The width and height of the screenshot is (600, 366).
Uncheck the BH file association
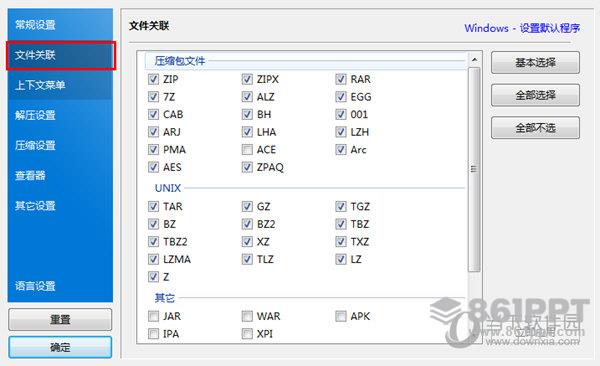pos(247,114)
